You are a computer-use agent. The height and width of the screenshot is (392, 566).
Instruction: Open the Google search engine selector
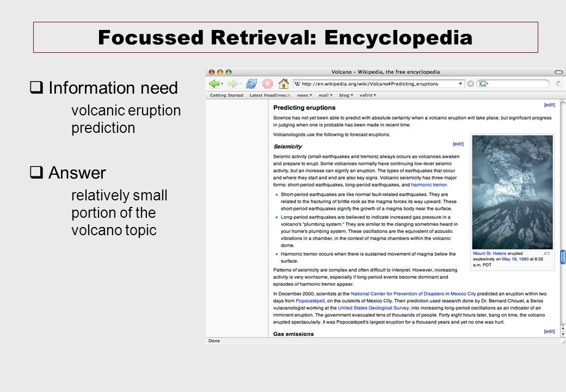(484, 84)
